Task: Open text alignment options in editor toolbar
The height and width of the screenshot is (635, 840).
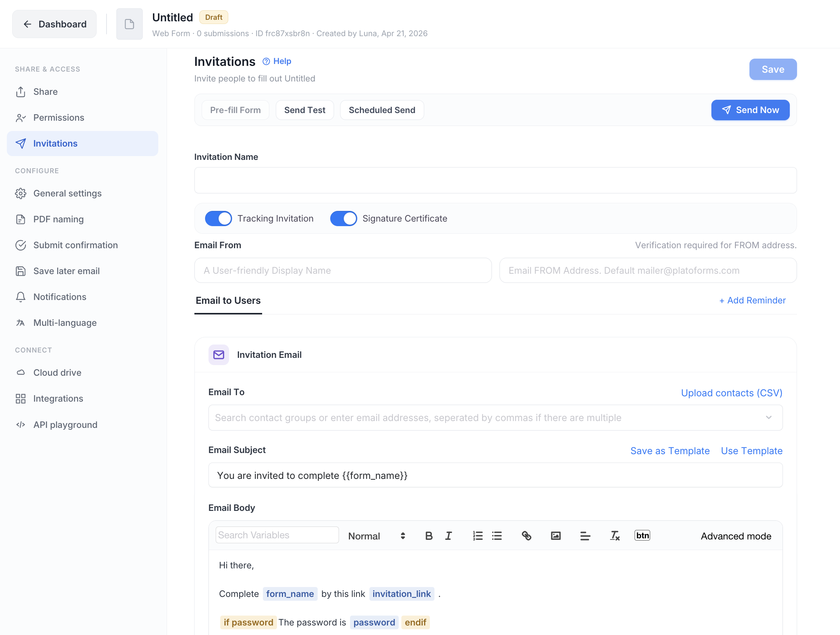Action: [585, 536]
